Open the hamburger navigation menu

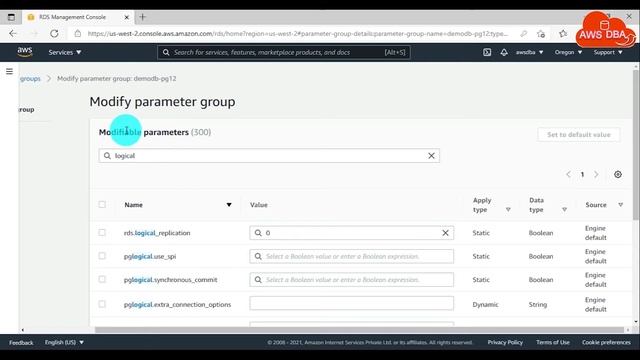coord(9,71)
